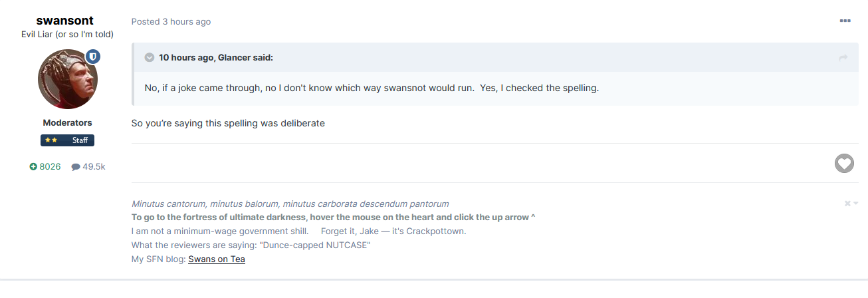Click the reply text about deliberate spelling
The image size is (868, 298).
click(228, 123)
